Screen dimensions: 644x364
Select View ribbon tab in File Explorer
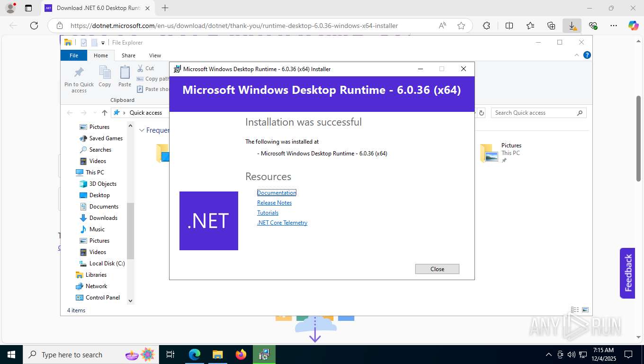pyautogui.click(x=155, y=55)
